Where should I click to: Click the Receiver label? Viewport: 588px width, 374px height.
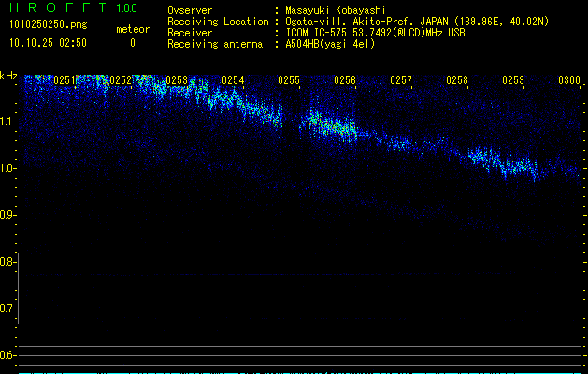click(x=190, y=33)
